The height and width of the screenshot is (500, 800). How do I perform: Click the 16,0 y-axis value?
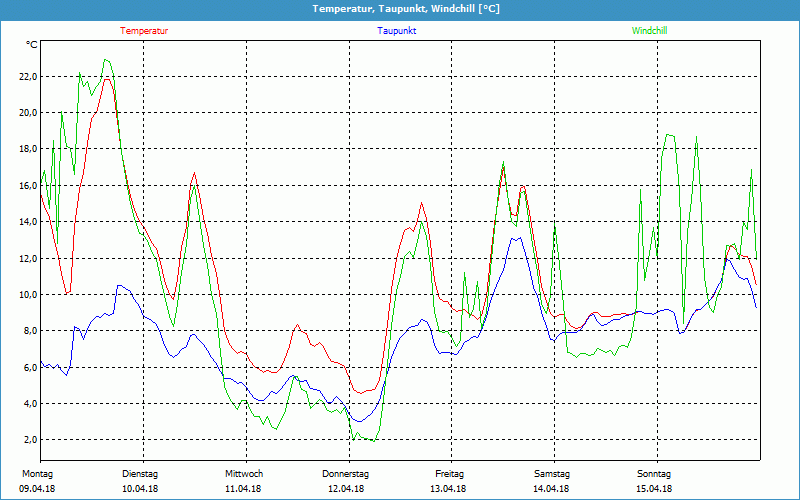27,186
